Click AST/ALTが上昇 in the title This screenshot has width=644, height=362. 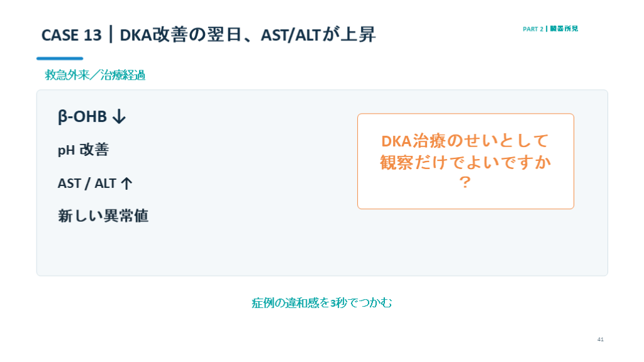[318, 35]
